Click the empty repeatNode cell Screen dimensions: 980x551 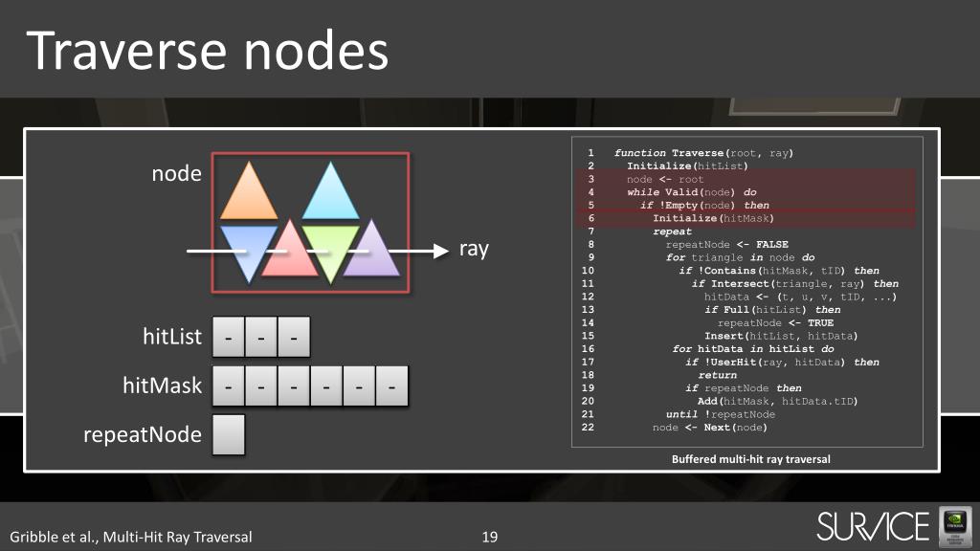click(229, 434)
